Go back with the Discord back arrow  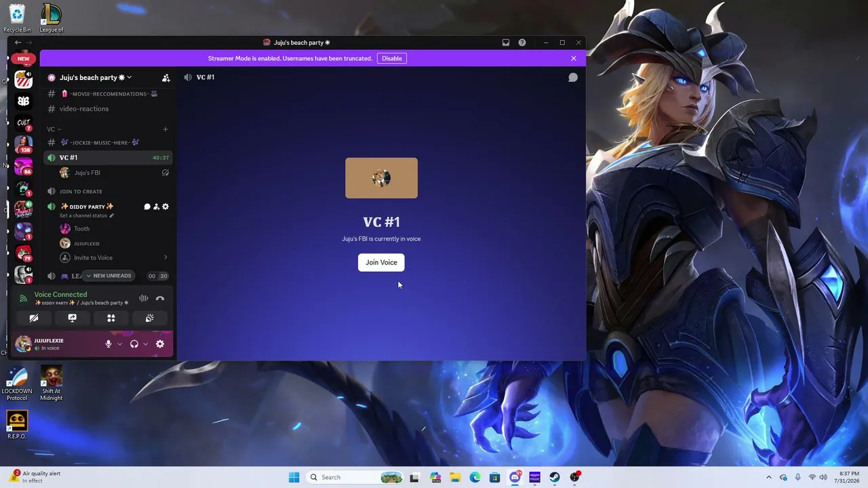(x=18, y=43)
